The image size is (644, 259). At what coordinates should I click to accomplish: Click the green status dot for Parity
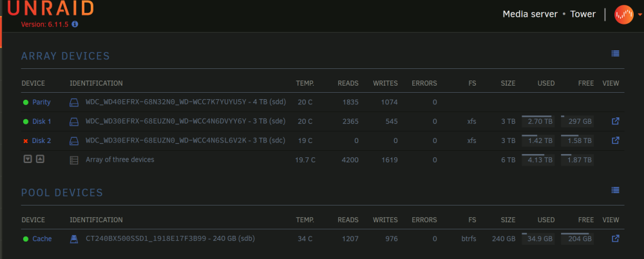pos(26,102)
